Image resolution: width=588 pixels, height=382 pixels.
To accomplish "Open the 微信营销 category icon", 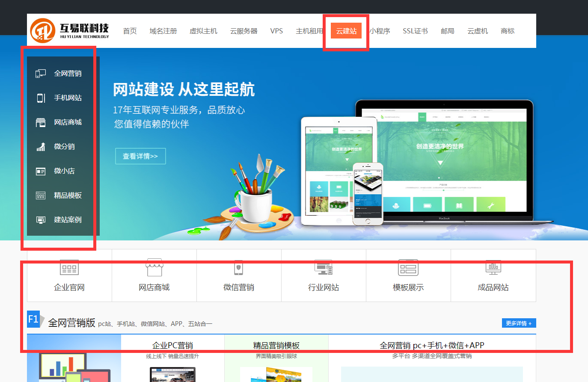I will [x=239, y=268].
